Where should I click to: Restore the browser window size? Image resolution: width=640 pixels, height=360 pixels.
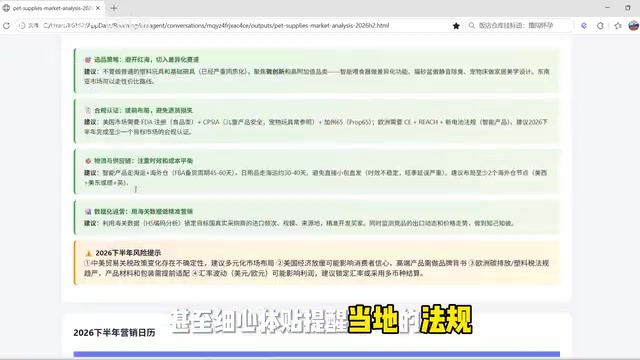pos(628,8)
